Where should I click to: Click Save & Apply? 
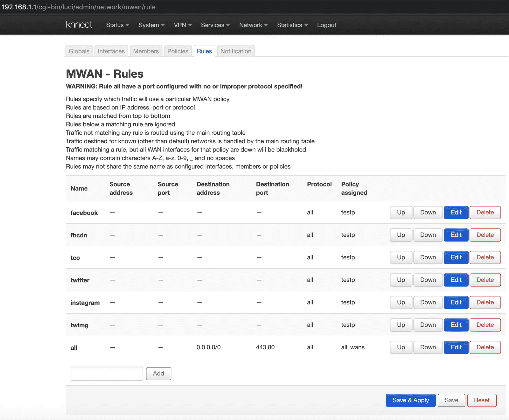410,400
